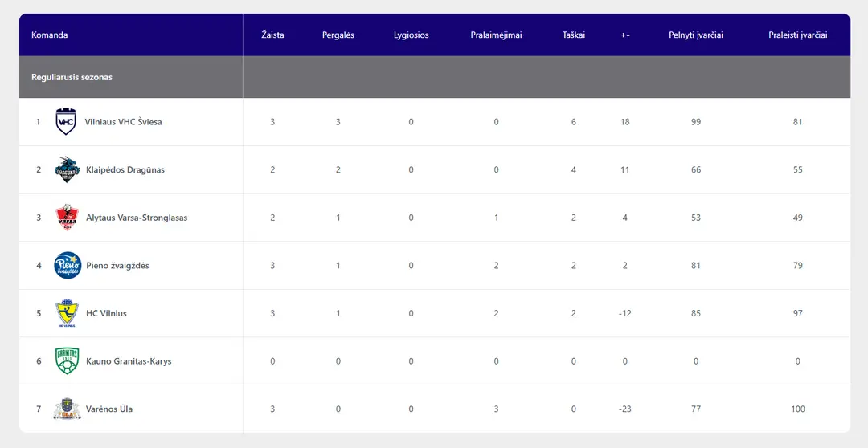Click goals scored value 99 for Šviesa
Viewport: 868px width, 448px height.
click(x=696, y=122)
